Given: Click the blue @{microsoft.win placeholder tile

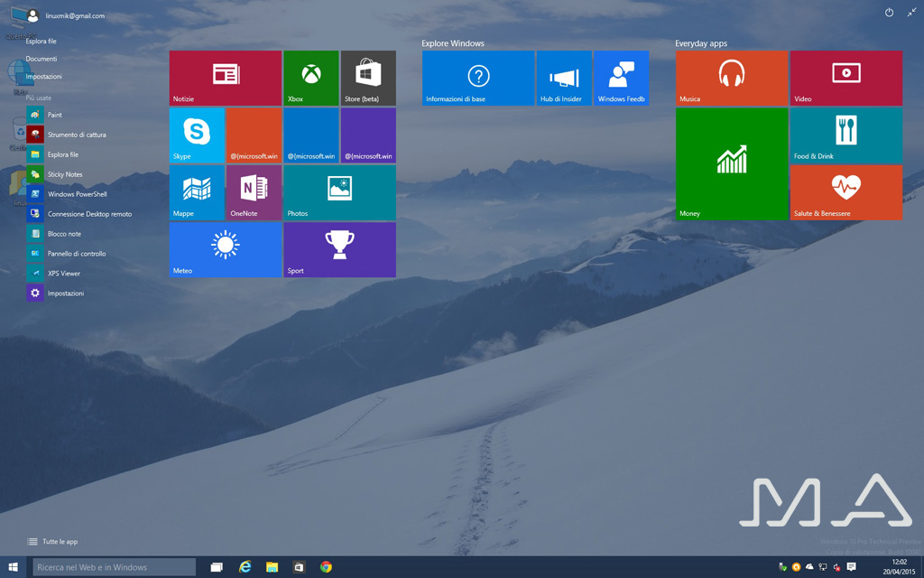Looking at the screenshot, I should pos(311,135).
